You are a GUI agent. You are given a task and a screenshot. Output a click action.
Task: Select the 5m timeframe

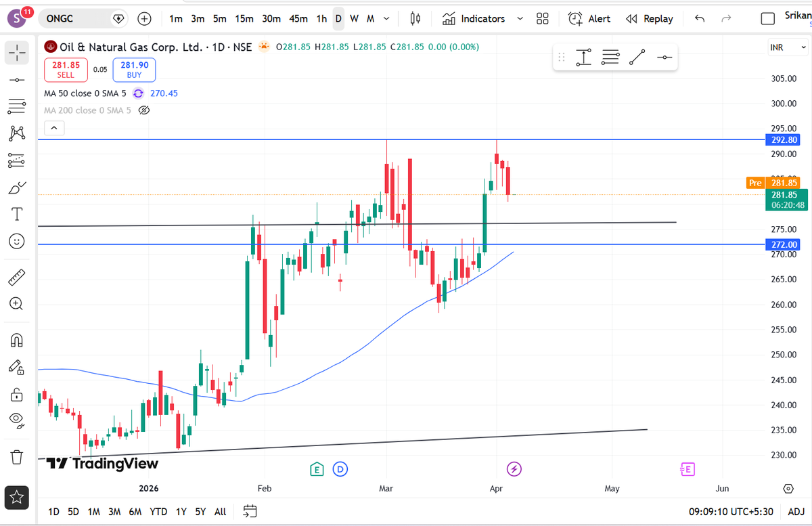click(x=220, y=19)
